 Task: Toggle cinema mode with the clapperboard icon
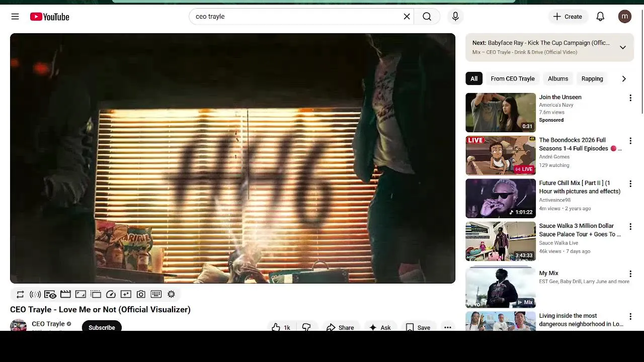point(65,294)
